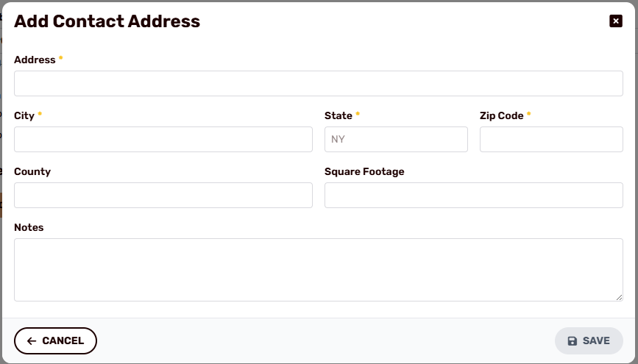Click the City label text
The width and height of the screenshot is (638, 364).
click(24, 116)
